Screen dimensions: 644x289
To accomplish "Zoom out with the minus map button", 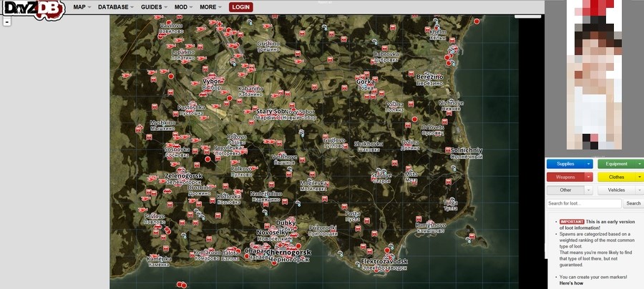I will click(x=7, y=22).
